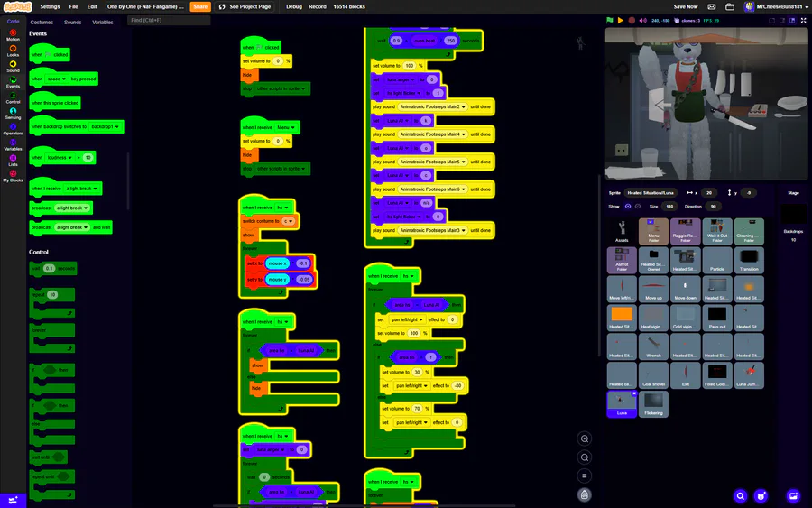The image size is (812, 508).
Task: Open the File menu
Action: (x=74, y=6)
